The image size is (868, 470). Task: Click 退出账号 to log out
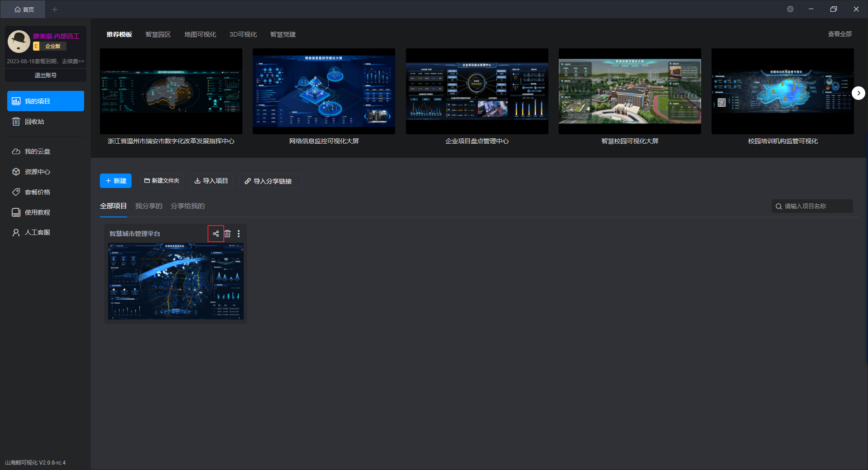(x=46, y=75)
